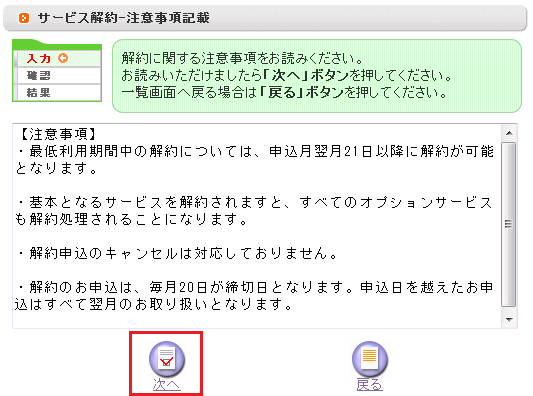Click instruction text 解約に関する注意事項をお読みください
Image resolution: width=533 pixels, height=396 pixels.
click(243, 58)
